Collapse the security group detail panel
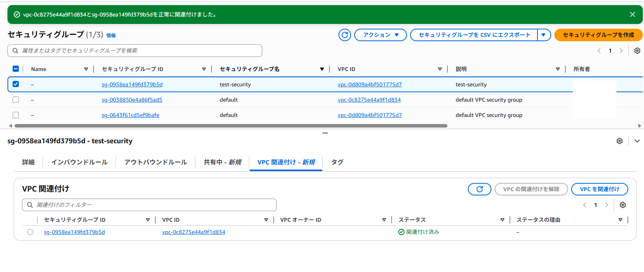644x272 pixels. pos(637,141)
